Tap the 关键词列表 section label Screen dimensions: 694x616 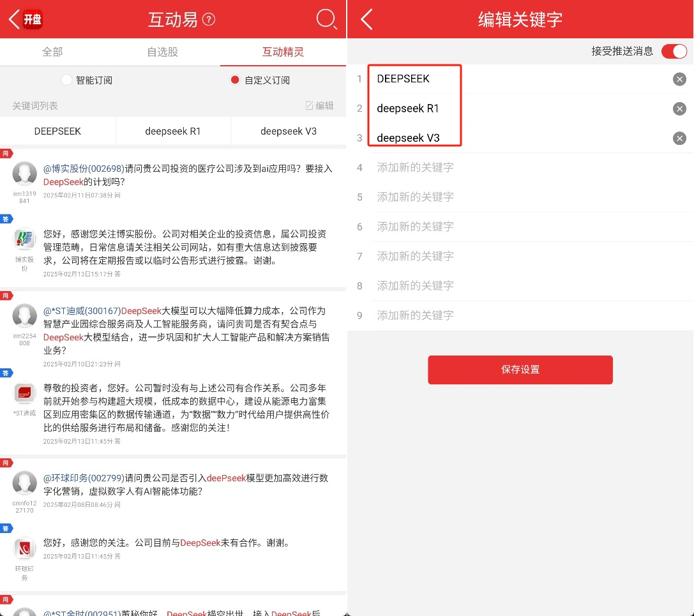(x=35, y=106)
